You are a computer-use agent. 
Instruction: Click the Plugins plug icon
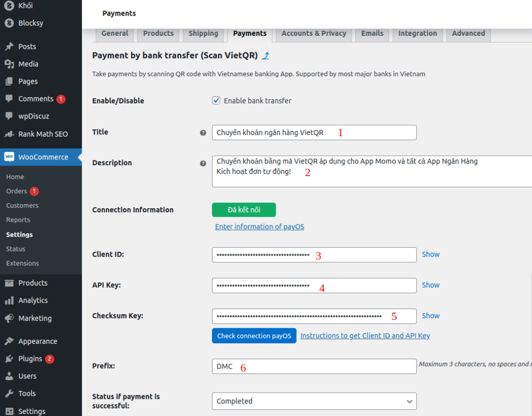pos(9,359)
